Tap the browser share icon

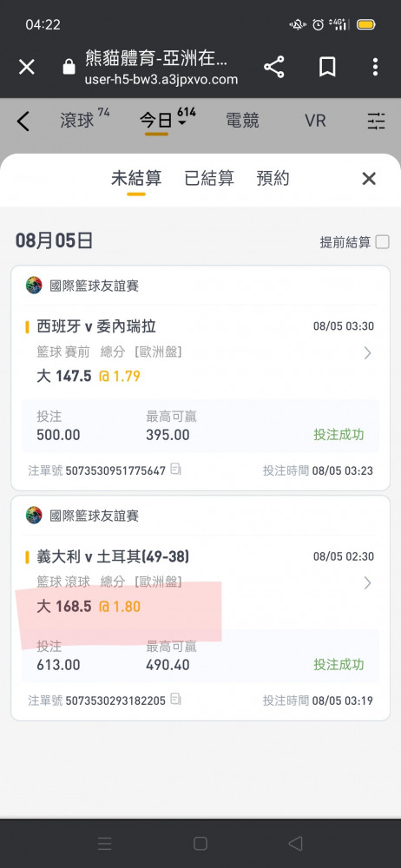pyautogui.click(x=273, y=67)
